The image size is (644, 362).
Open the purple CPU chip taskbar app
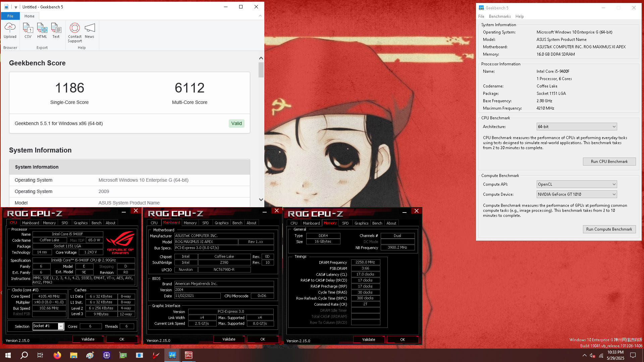tap(107, 355)
